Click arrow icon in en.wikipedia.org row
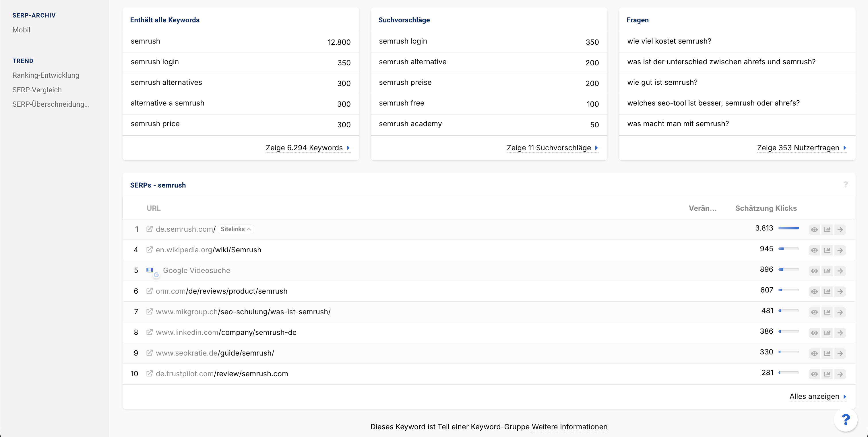Screen dimensions: 868x437 pyautogui.click(x=840, y=250)
